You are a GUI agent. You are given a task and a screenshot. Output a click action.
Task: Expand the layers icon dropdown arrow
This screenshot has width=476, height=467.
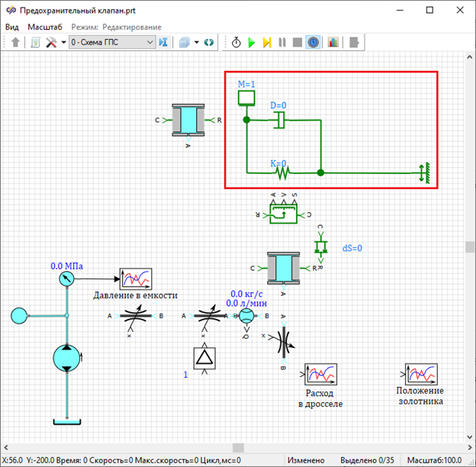click(196, 43)
